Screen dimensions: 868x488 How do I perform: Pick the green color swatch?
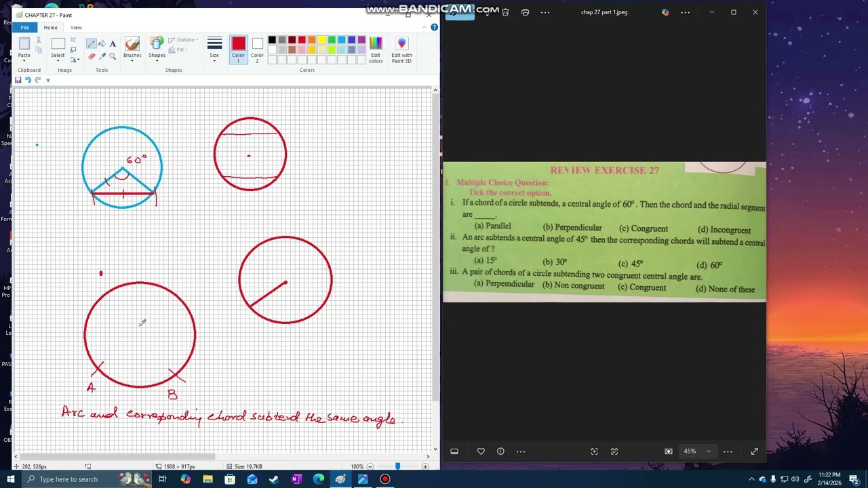pos(332,40)
